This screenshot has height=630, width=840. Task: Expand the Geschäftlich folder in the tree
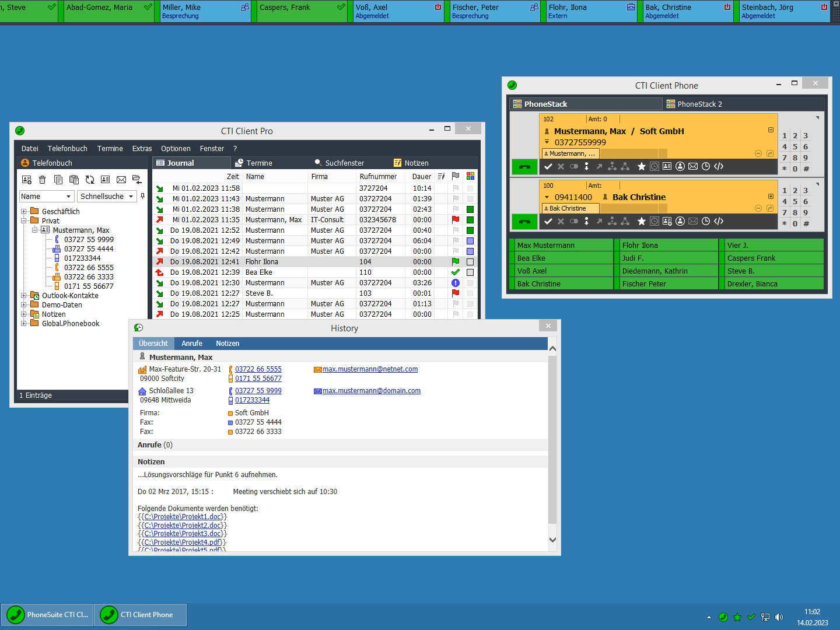point(24,212)
